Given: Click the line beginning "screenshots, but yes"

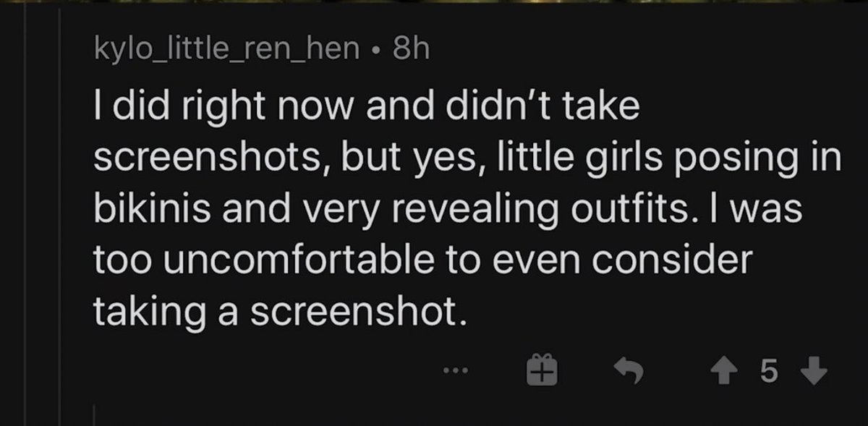Looking at the screenshot, I should coord(466,158).
